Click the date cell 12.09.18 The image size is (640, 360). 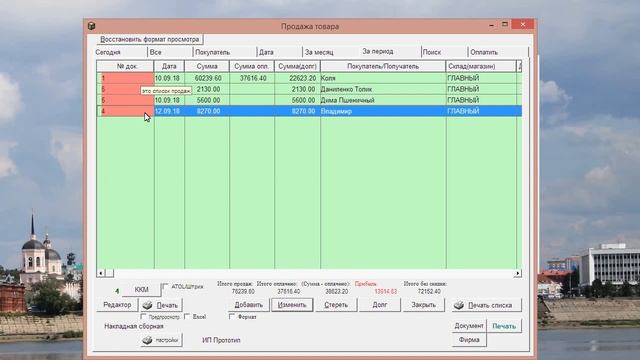[169, 111]
